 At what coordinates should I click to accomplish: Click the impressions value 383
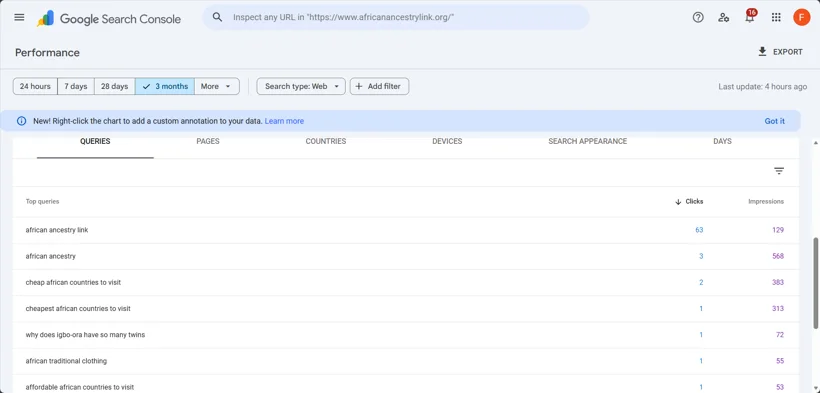coord(778,283)
